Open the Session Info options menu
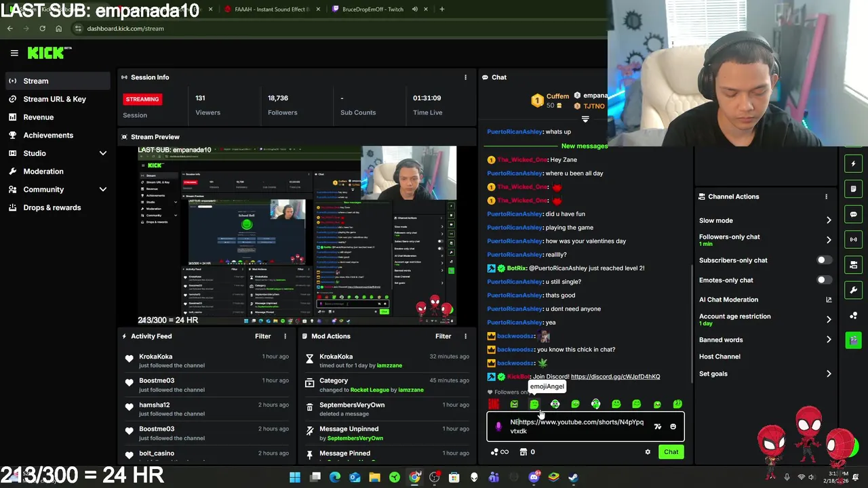This screenshot has width=868, height=488. point(465,77)
